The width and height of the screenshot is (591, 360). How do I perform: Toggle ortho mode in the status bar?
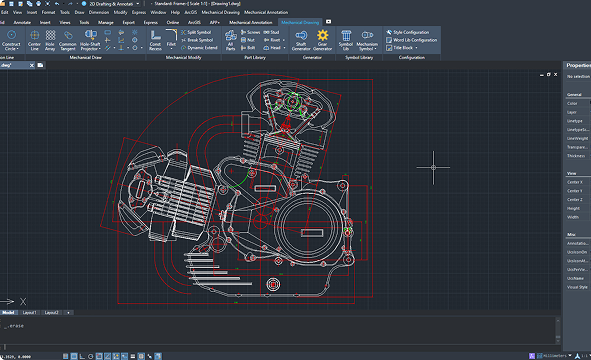tap(82, 356)
